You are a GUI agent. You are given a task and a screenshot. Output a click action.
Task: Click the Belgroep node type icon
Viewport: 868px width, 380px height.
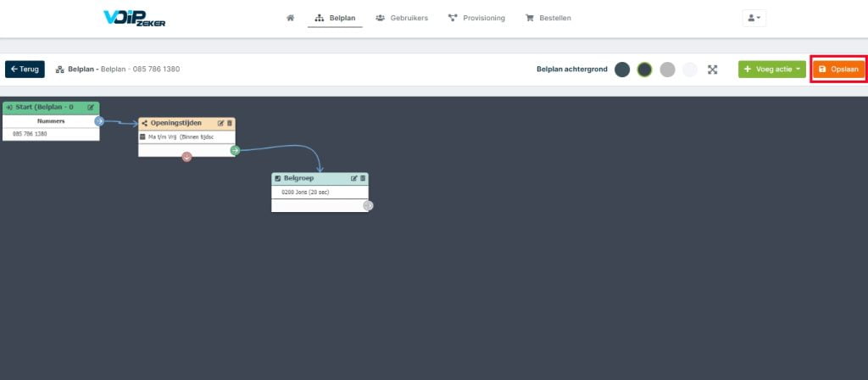pyautogui.click(x=278, y=178)
